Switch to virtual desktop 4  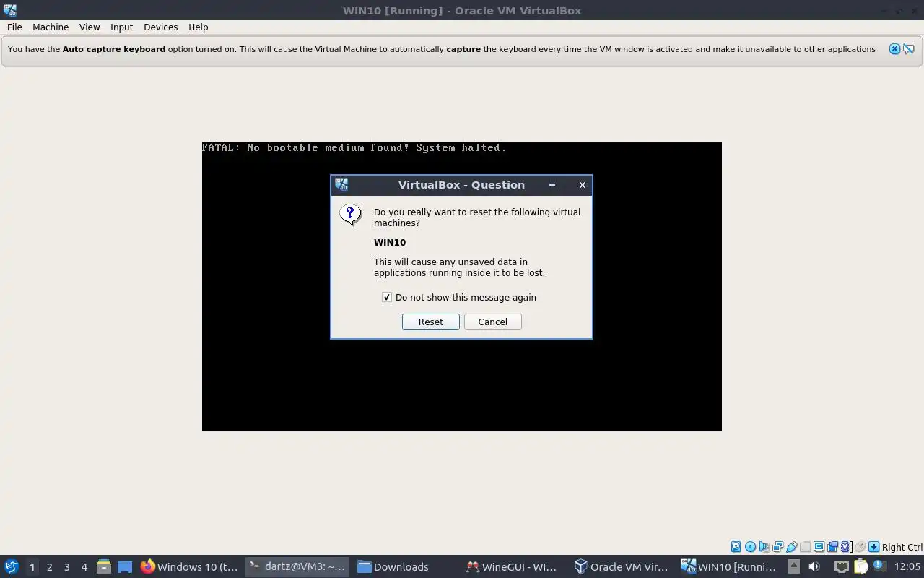pyautogui.click(x=84, y=567)
